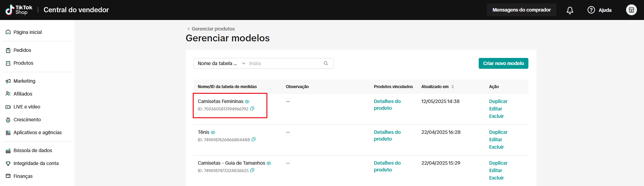Preview Tênis table via eye icon
Image resolution: width=644 pixels, height=186 pixels.
(213, 132)
